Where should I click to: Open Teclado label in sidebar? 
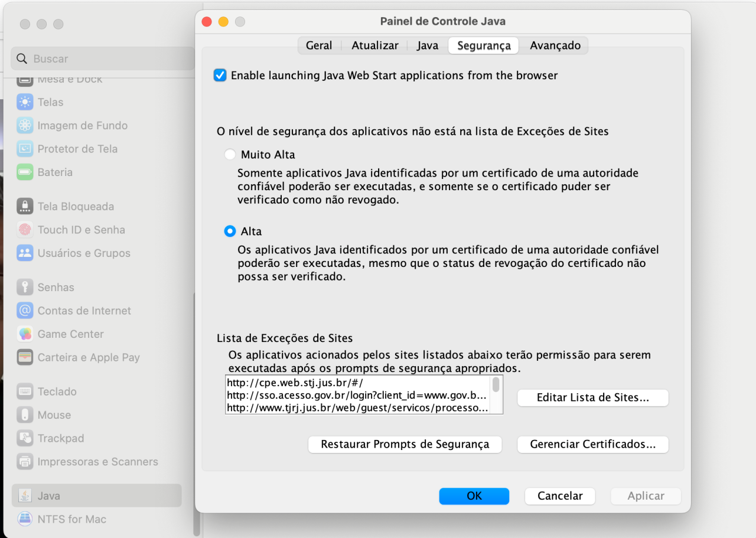(x=57, y=392)
